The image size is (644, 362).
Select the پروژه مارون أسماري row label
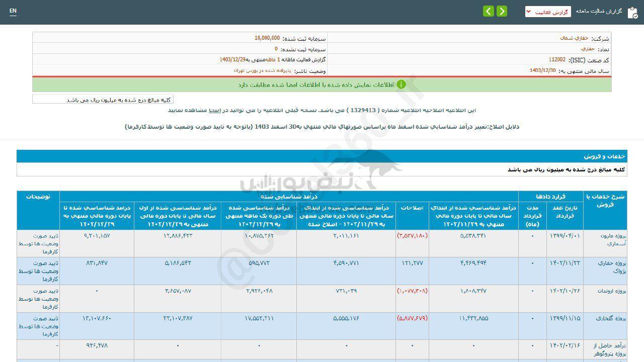(605, 239)
